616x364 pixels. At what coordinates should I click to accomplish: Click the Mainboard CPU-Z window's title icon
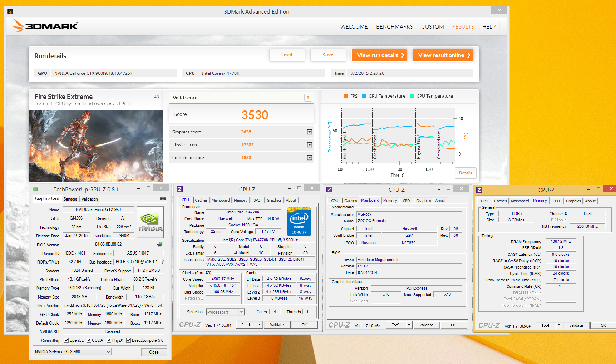[x=330, y=190]
